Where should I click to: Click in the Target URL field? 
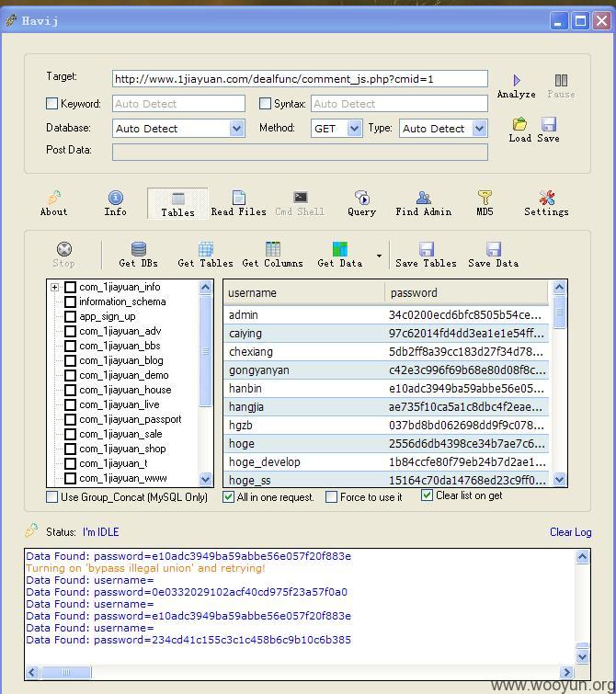[x=300, y=79]
